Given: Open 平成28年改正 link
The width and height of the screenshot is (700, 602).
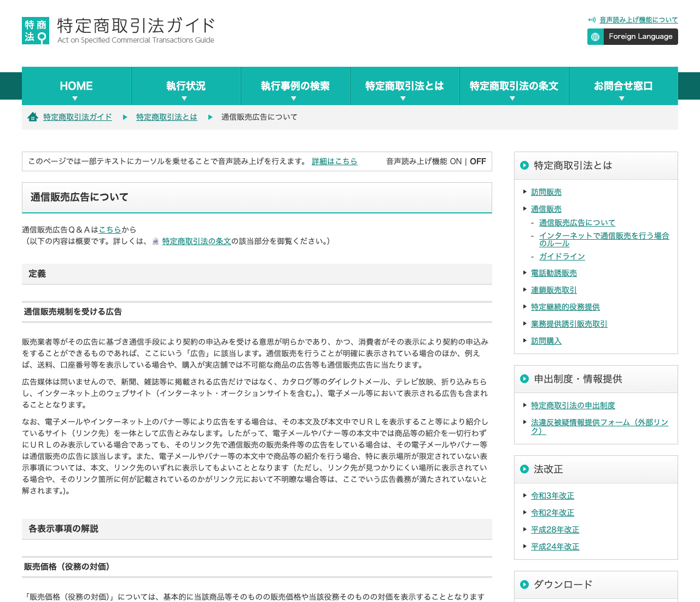Looking at the screenshot, I should [555, 530].
